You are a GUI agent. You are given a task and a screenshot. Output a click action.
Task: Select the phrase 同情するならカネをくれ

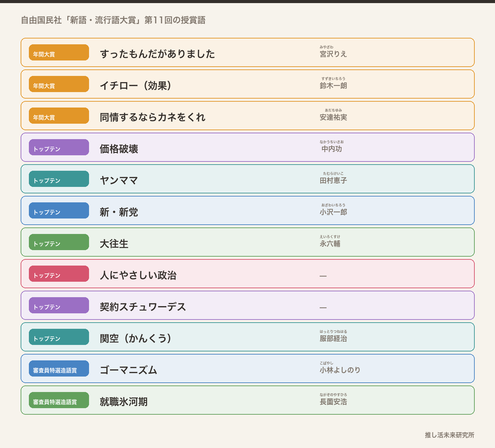[153, 117]
